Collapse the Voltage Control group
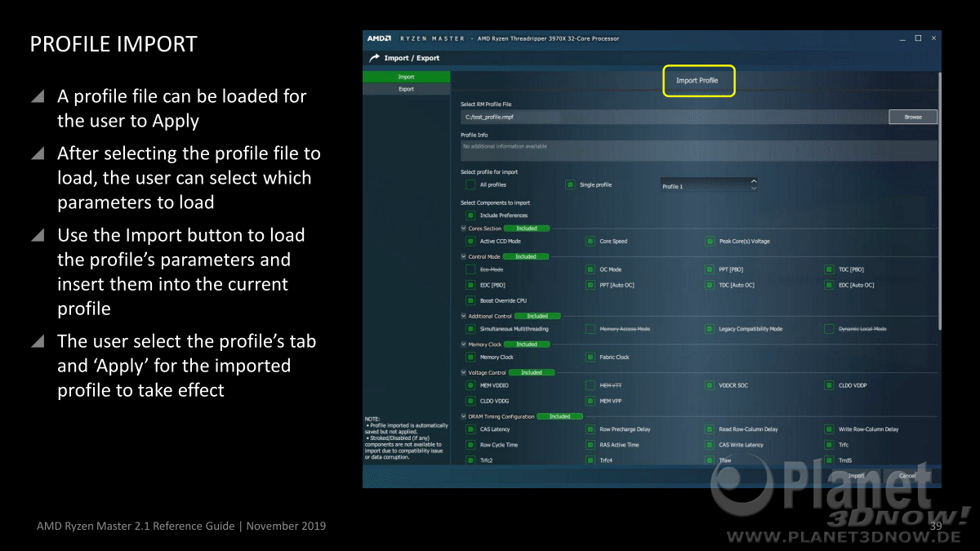This screenshot has width=980, height=551. (464, 373)
